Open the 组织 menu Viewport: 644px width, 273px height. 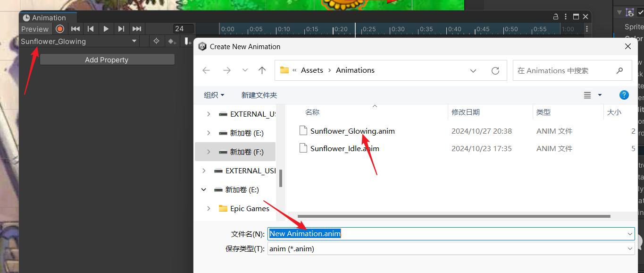click(214, 95)
